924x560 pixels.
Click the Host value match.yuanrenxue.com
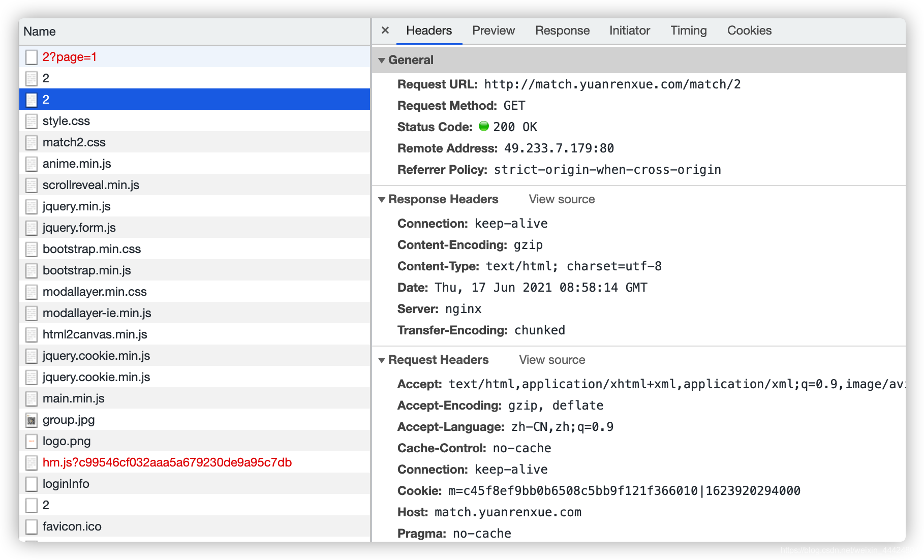click(508, 512)
